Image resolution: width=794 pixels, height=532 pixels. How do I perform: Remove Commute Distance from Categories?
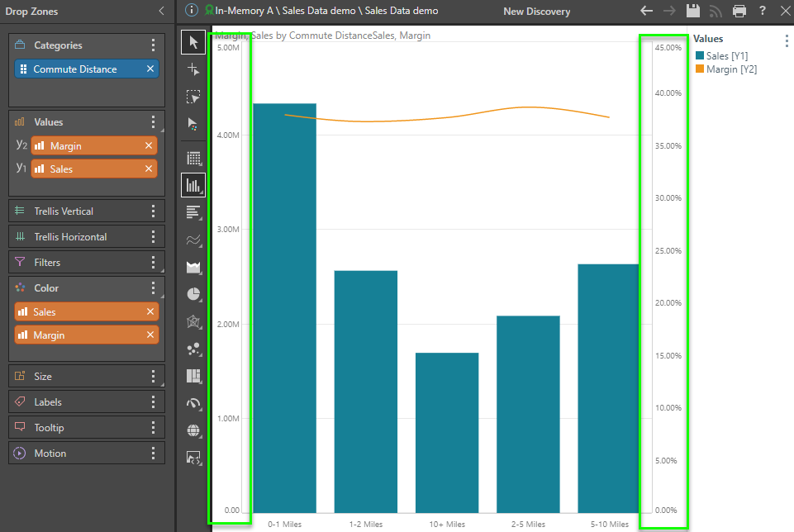150,69
